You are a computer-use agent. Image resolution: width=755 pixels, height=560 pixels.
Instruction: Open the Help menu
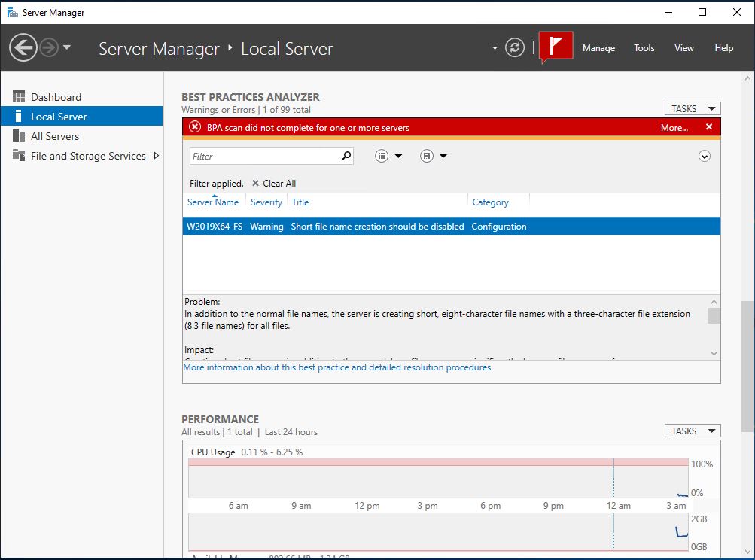point(723,48)
